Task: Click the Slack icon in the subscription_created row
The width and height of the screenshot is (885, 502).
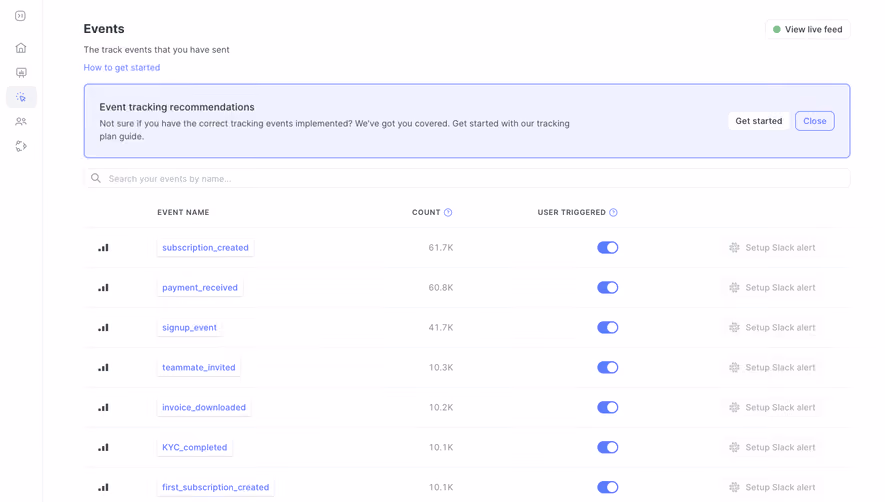Action: [734, 247]
